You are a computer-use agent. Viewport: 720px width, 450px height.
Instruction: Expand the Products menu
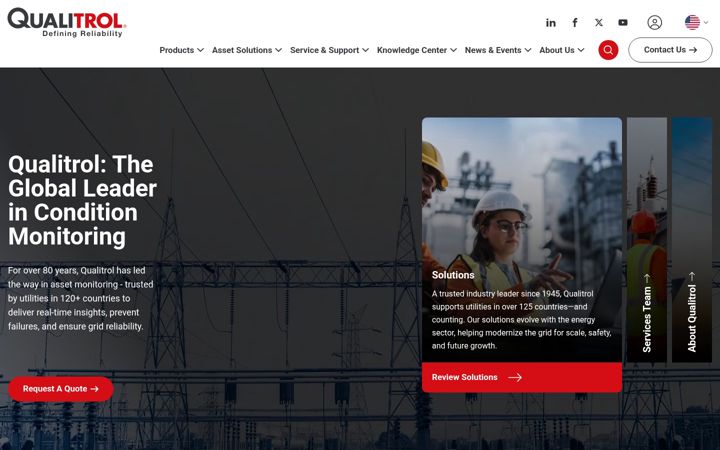(181, 50)
